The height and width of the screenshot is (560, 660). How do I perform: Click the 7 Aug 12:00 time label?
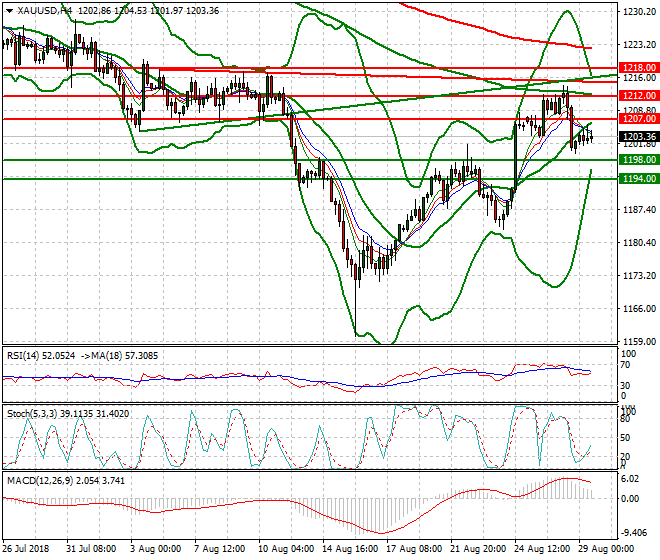220,549
